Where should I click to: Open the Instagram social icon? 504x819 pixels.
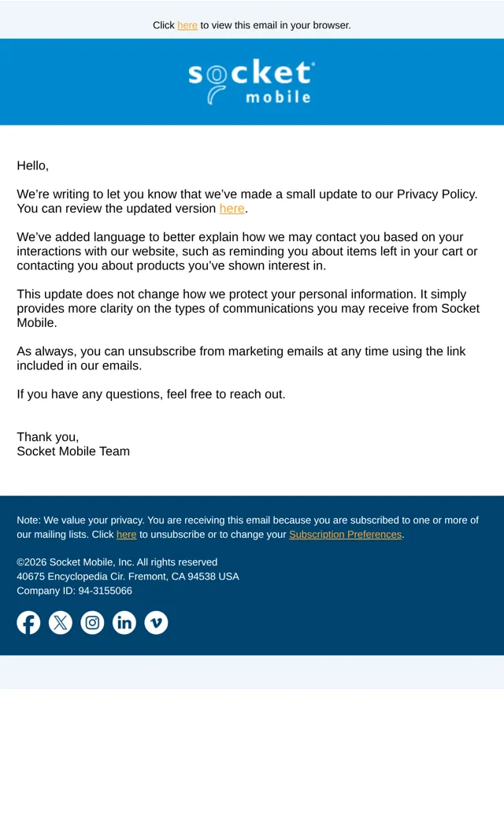[x=92, y=623]
